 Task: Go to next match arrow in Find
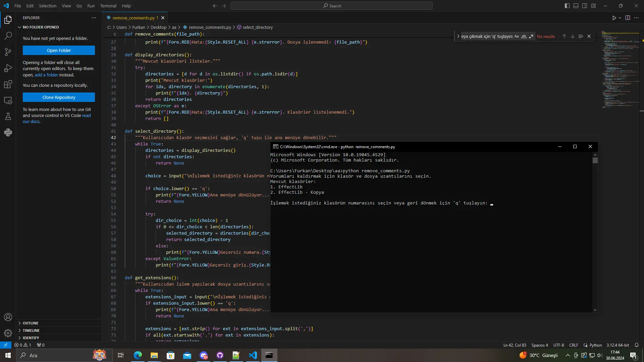pos(573,36)
